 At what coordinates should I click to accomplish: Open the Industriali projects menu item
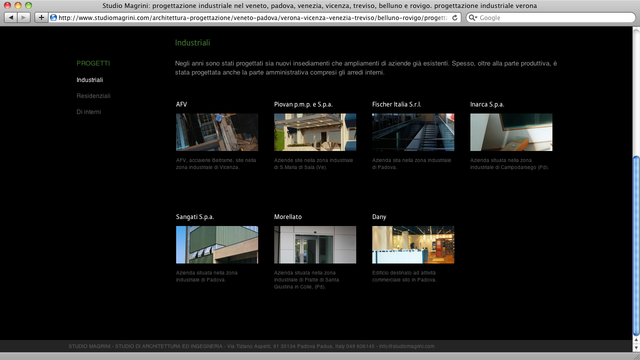89,80
